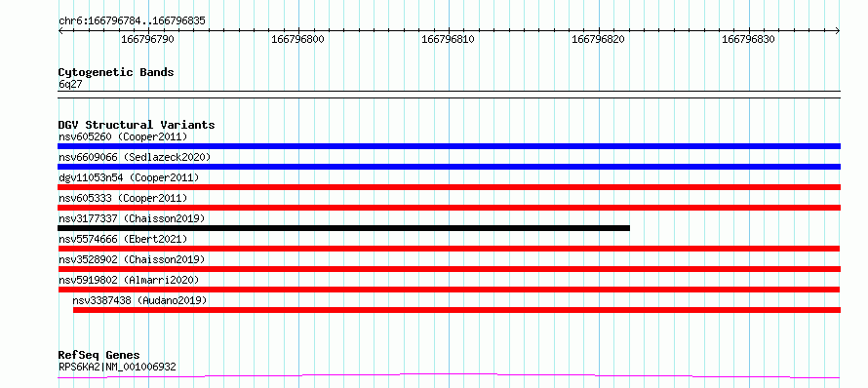Click ruler position 166796790
The width and height of the screenshot is (868, 388).
(x=147, y=39)
